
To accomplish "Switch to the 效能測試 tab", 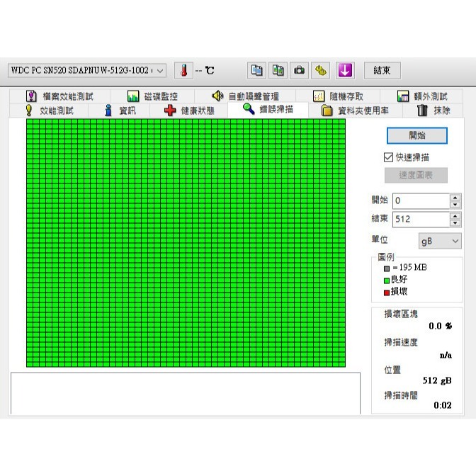I will pyautogui.click(x=49, y=110).
